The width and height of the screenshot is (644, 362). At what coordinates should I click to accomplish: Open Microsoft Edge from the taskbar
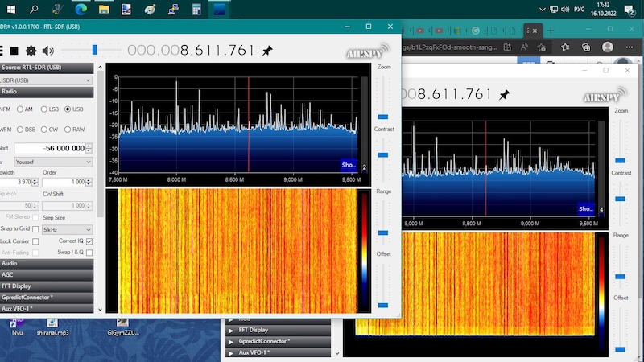click(x=80, y=10)
